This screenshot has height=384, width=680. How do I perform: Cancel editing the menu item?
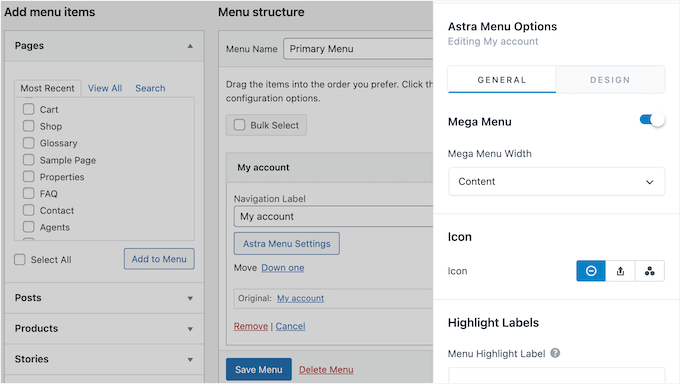tap(290, 326)
